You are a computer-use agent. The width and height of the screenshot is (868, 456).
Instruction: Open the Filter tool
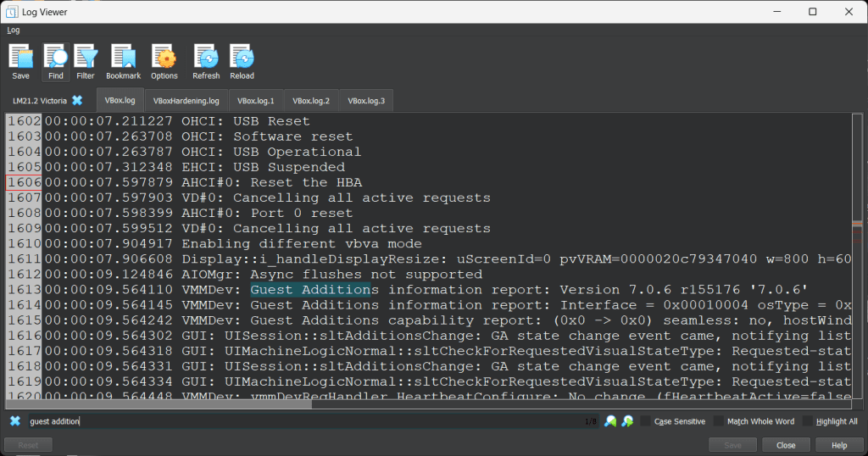[85, 62]
